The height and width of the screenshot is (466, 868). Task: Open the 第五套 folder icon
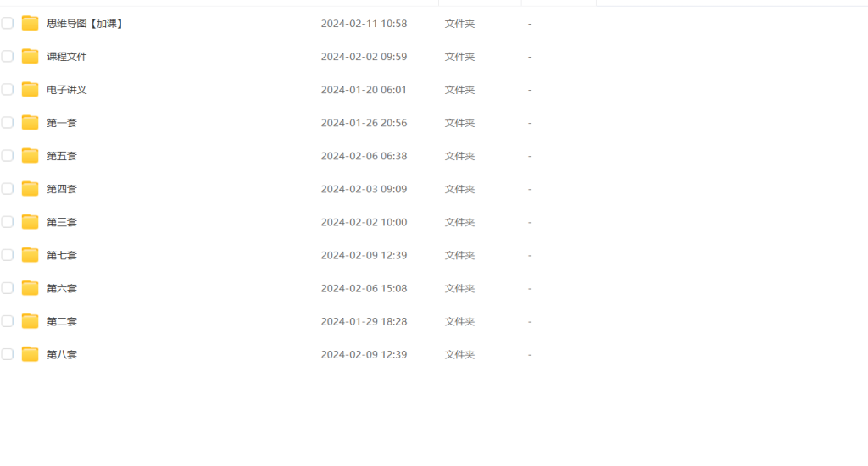tap(30, 156)
